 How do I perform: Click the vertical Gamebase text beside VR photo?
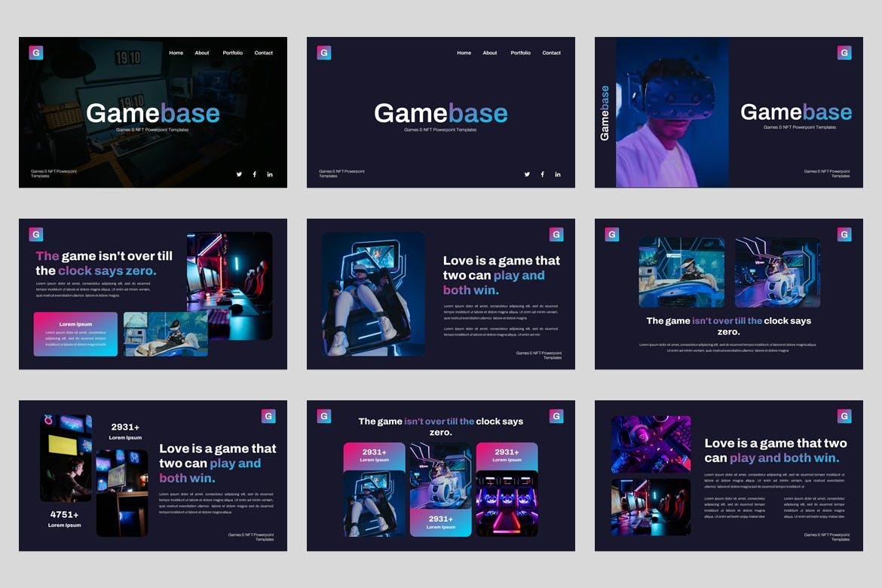(605, 113)
